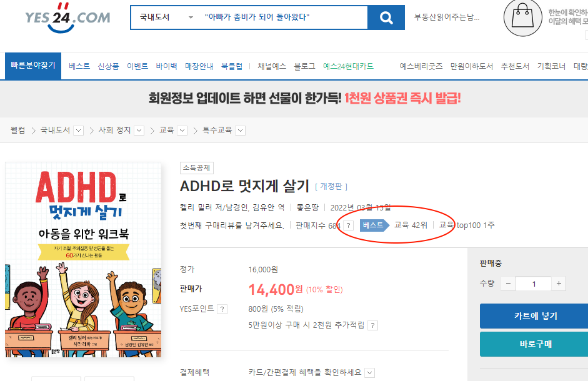588x381 pixels.
Task: Click the 개정판 edition label
Action: click(x=331, y=187)
